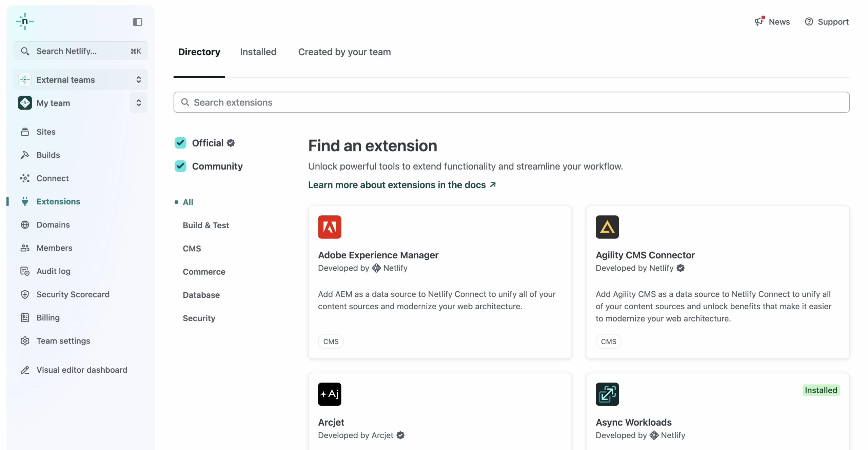
Task: Switch to the Installed tab
Action: tap(258, 52)
